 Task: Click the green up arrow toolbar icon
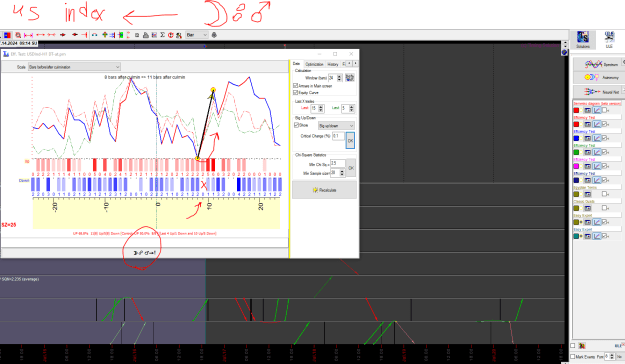[x=104, y=35]
